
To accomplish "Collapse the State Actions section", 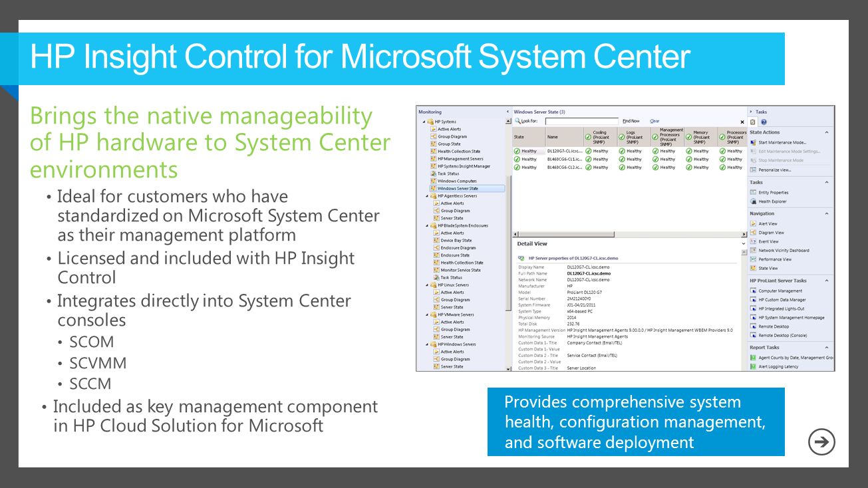I will click(827, 132).
